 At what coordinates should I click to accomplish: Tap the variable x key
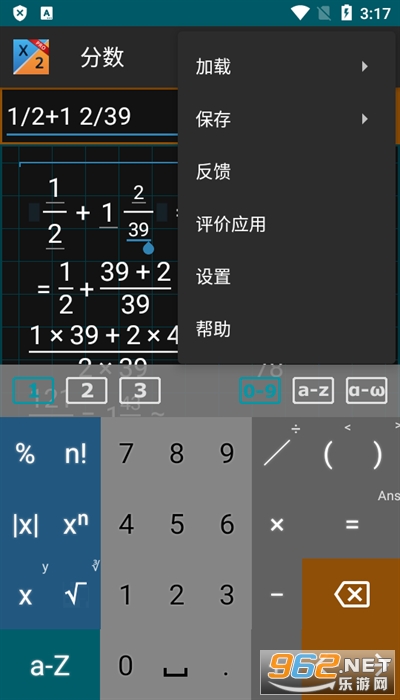pos(25,595)
